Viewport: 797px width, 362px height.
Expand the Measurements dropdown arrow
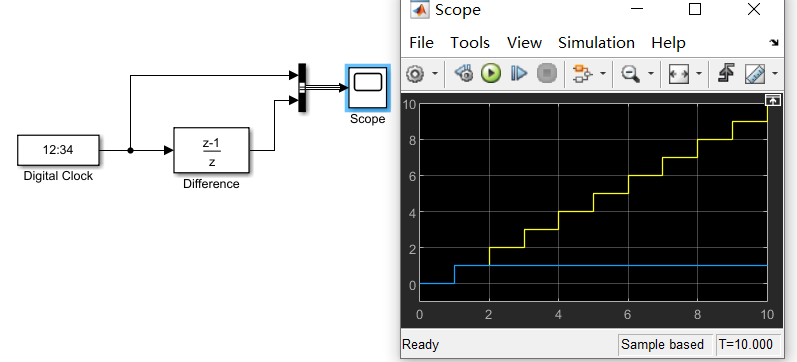point(775,74)
